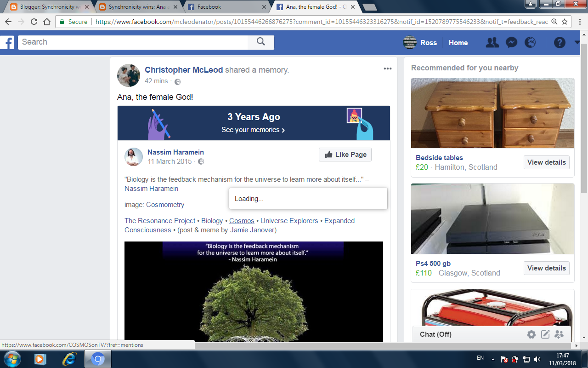The height and width of the screenshot is (368, 588).
Task: Launch the media player taskbar icon
Action: (40, 359)
